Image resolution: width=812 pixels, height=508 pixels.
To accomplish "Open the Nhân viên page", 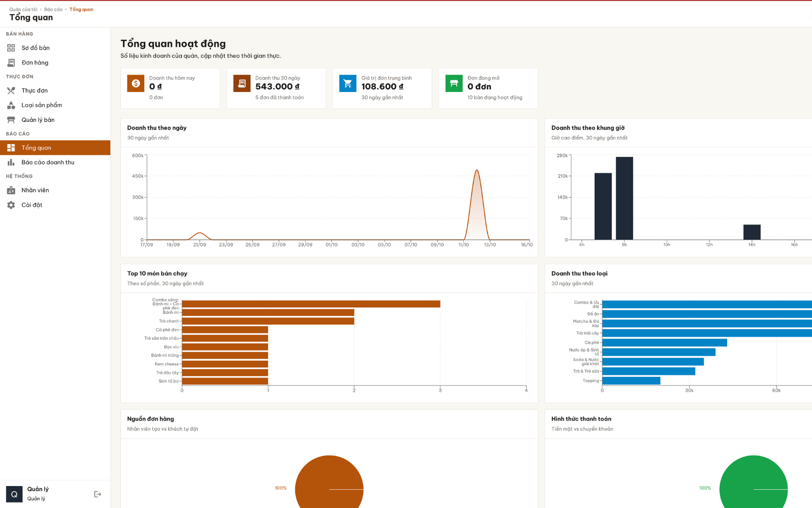I will click(x=55, y=190).
